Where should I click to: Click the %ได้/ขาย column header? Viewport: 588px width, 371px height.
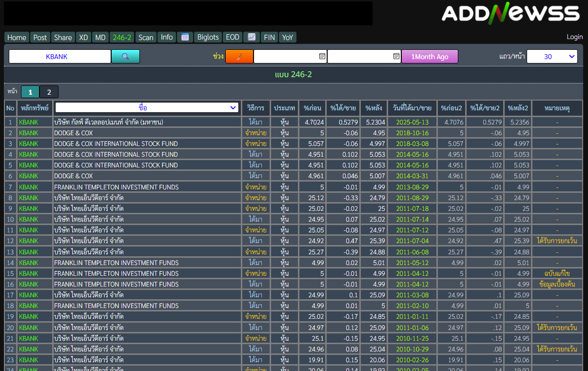click(x=343, y=107)
